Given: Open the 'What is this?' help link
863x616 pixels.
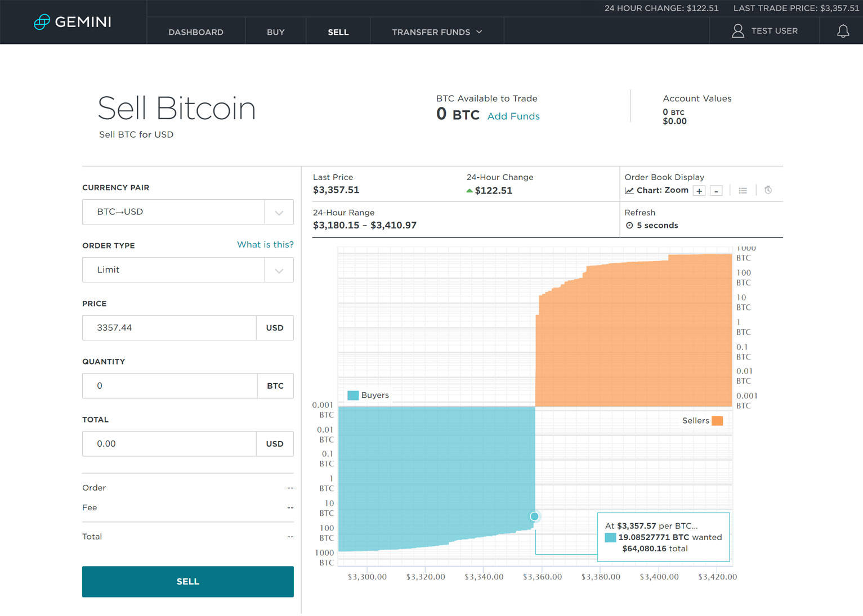Looking at the screenshot, I should [x=265, y=245].
